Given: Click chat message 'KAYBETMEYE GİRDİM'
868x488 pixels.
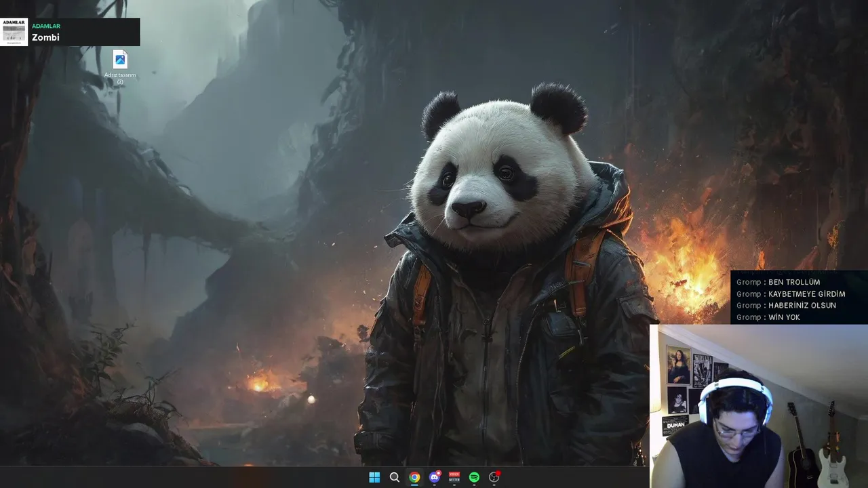Looking at the screenshot, I should click(807, 294).
